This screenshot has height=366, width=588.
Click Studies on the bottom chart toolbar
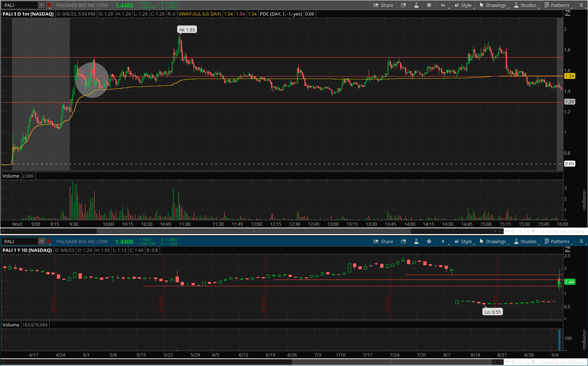click(x=525, y=241)
